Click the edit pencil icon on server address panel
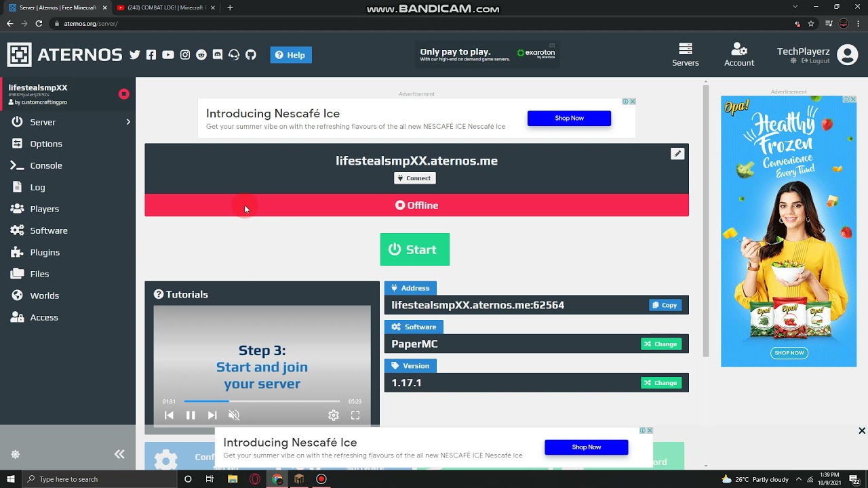868x488 pixels. tap(677, 154)
